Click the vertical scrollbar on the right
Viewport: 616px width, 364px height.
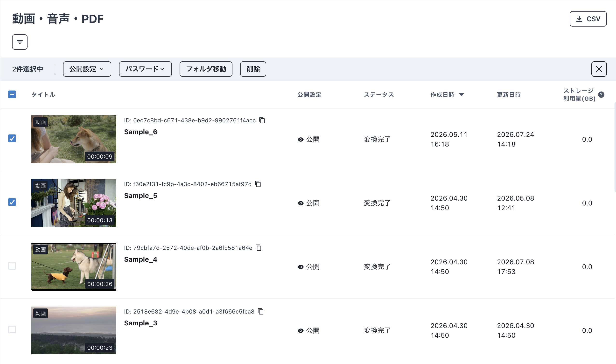615,147
